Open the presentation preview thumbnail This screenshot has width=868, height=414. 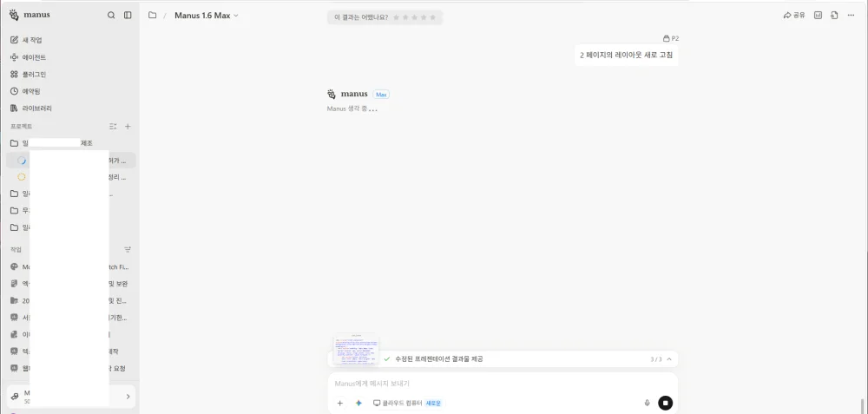[x=356, y=349]
